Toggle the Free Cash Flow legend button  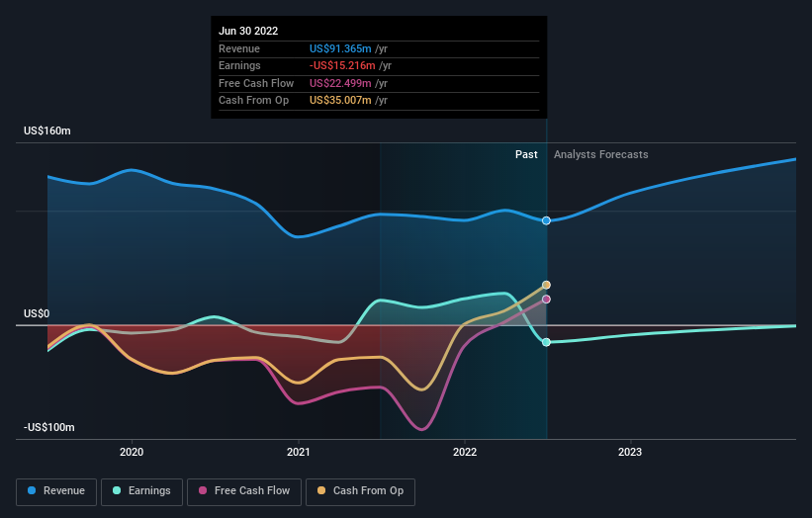(244, 491)
